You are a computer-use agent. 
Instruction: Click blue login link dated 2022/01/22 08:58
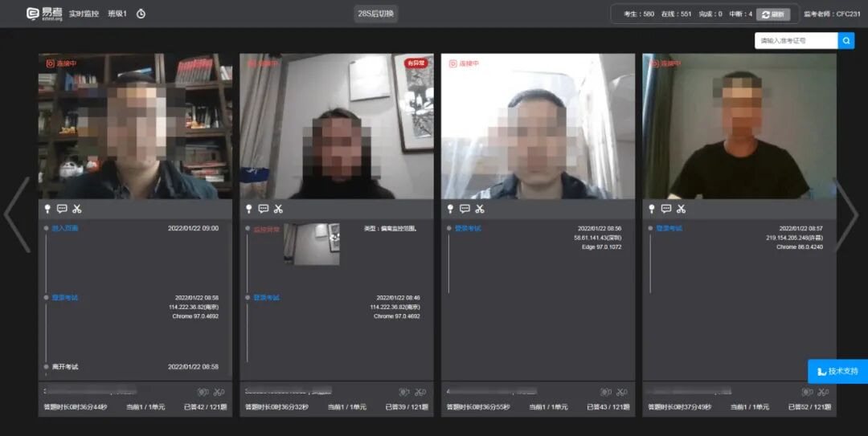click(65, 298)
